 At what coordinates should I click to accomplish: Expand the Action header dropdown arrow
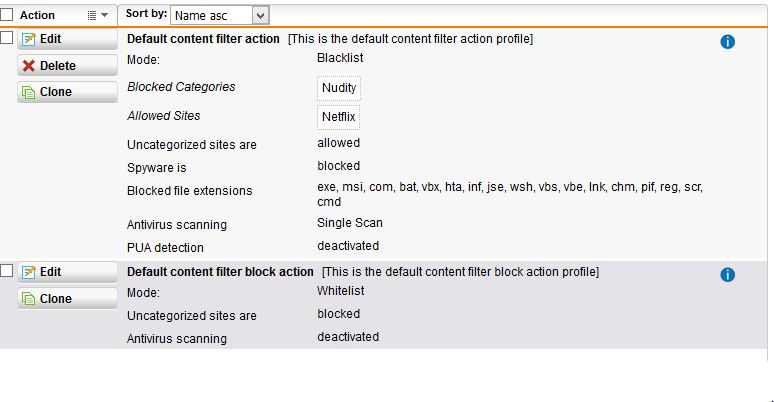point(105,15)
